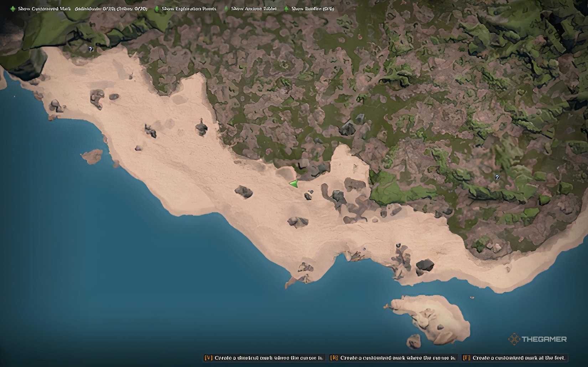The width and height of the screenshot is (588, 367).
Task: Click the question mark marker in eastern hills
Action: 497,177
